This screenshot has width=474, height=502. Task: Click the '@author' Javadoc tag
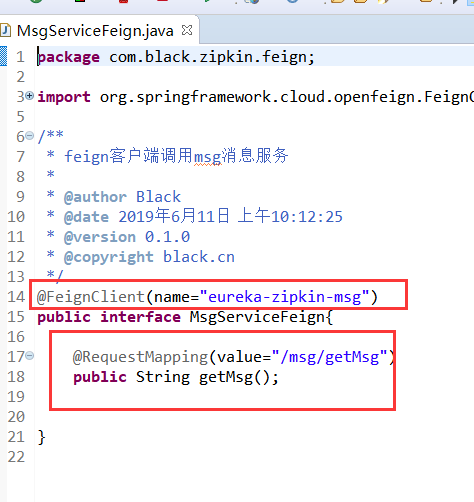(95, 197)
